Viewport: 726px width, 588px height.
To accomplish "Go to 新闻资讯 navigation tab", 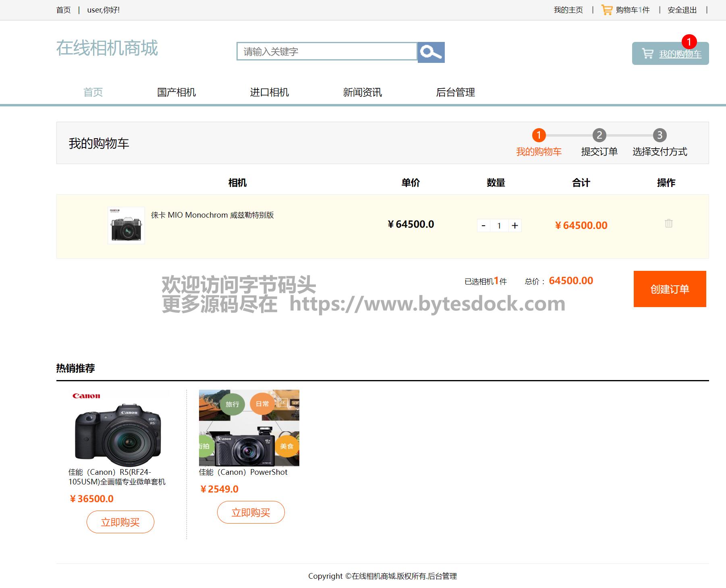I will pyautogui.click(x=362, y=92).
